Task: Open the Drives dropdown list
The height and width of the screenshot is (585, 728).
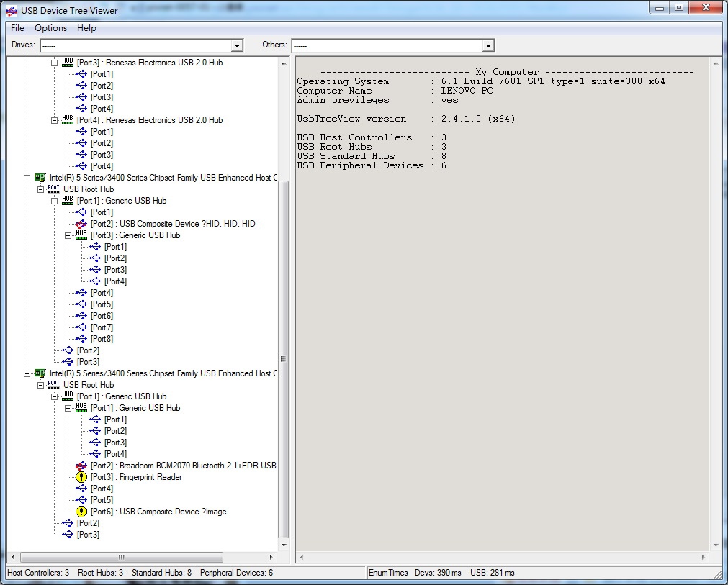Action: pyautogui.click(x=237, y=45)
